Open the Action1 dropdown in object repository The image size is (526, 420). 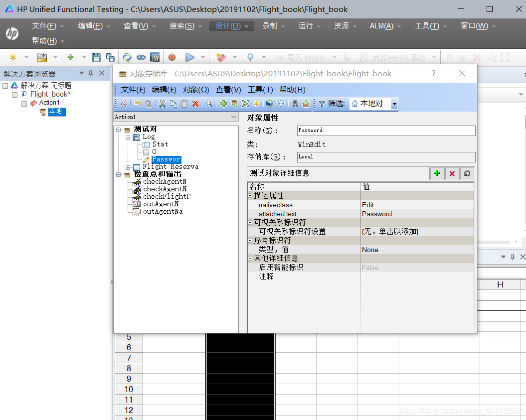[233, 117]
